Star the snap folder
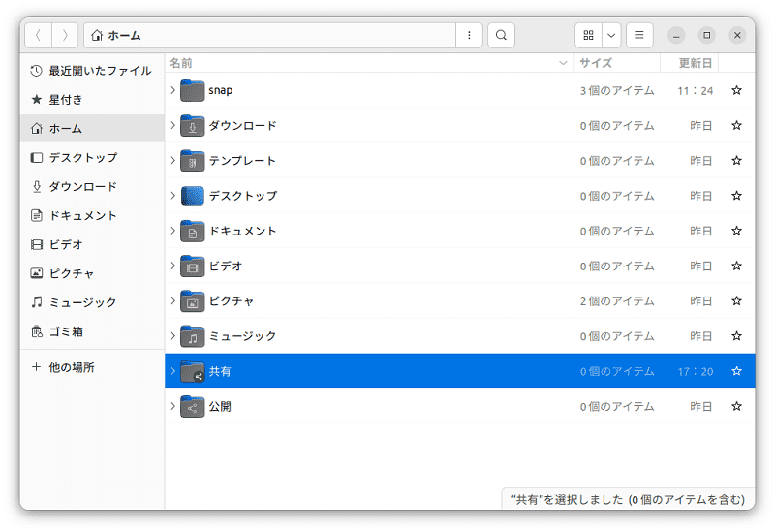 click(x=736, y=90)
